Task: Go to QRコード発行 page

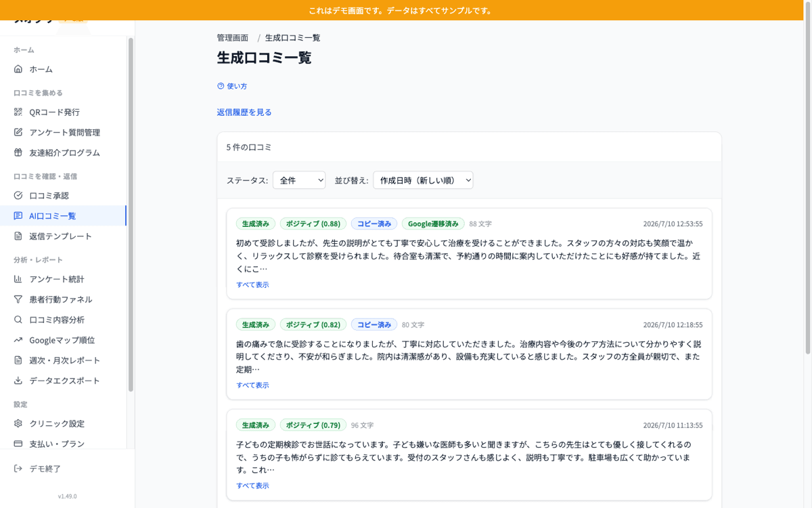Action: [x=63, y=112]
